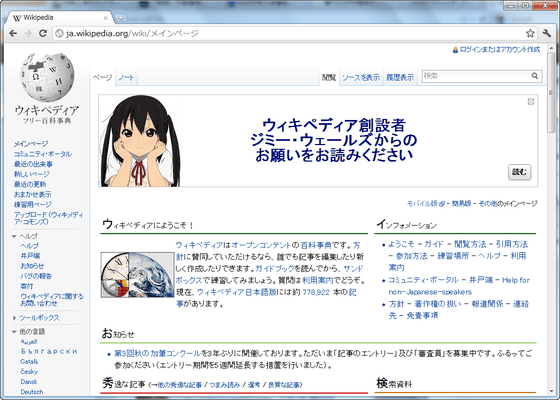Open the 履歴表示 tab
Image resolution: width=560 pixels, height=400 pixels.
click(x=400, y=78)
